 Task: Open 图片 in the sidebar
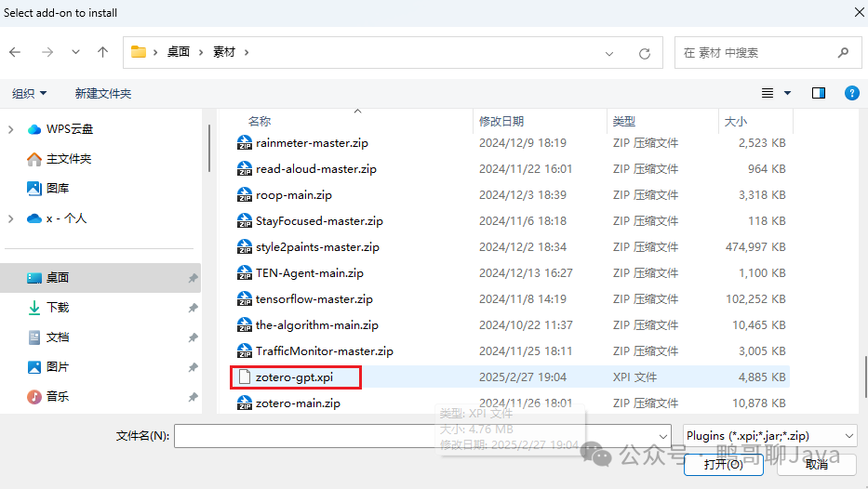[x=58, y=366]
